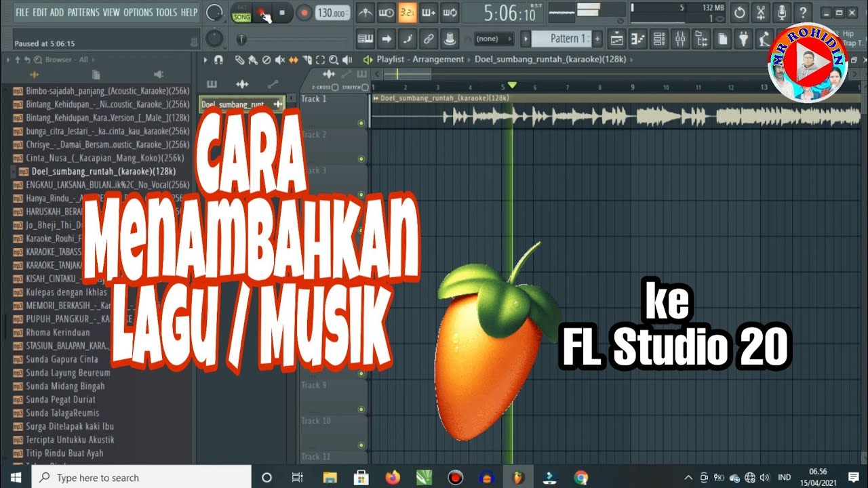Adjust the main volume knob
This screenshot has height=488, width=868.
click(x=214, y=12)
